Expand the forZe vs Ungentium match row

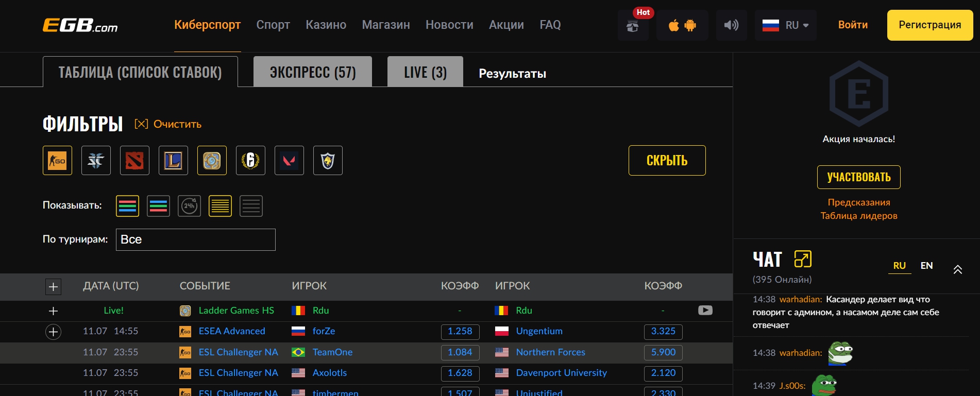53,332
